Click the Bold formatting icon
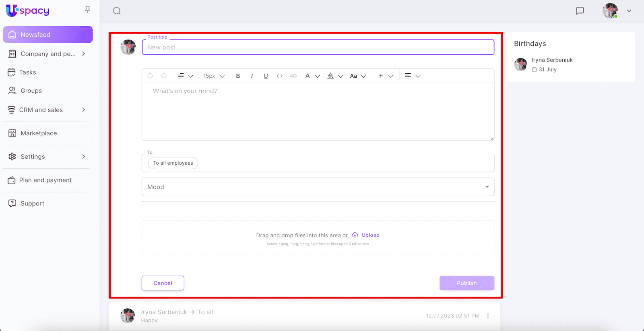Viewport: 644px width, 331px height. coord(238,76)
